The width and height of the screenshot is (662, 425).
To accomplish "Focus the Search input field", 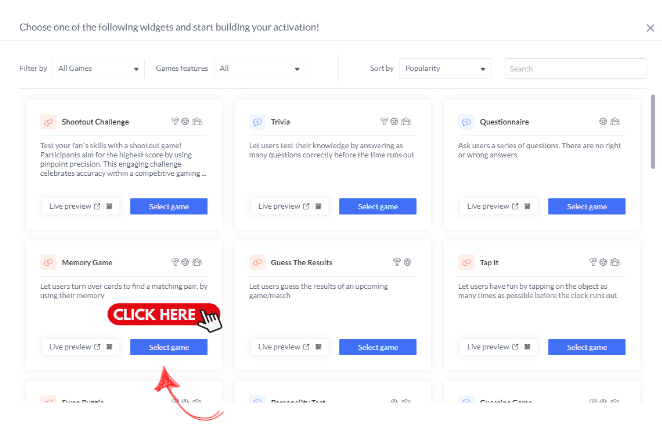I will point(575,69).
